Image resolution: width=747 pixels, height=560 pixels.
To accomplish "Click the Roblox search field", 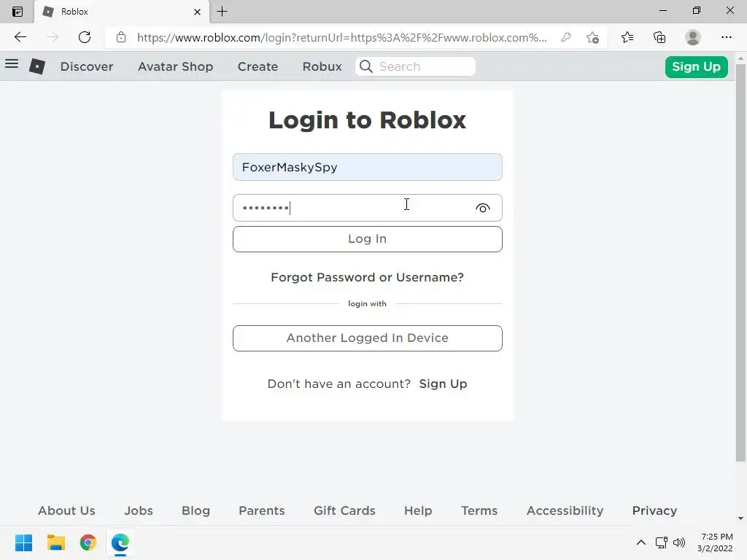I will [415, 66].
